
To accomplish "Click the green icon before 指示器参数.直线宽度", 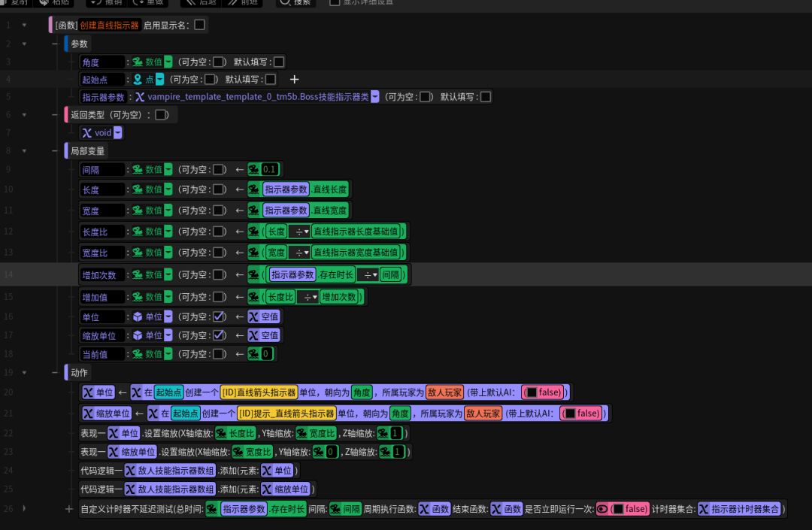I will [x=254, y=210].
